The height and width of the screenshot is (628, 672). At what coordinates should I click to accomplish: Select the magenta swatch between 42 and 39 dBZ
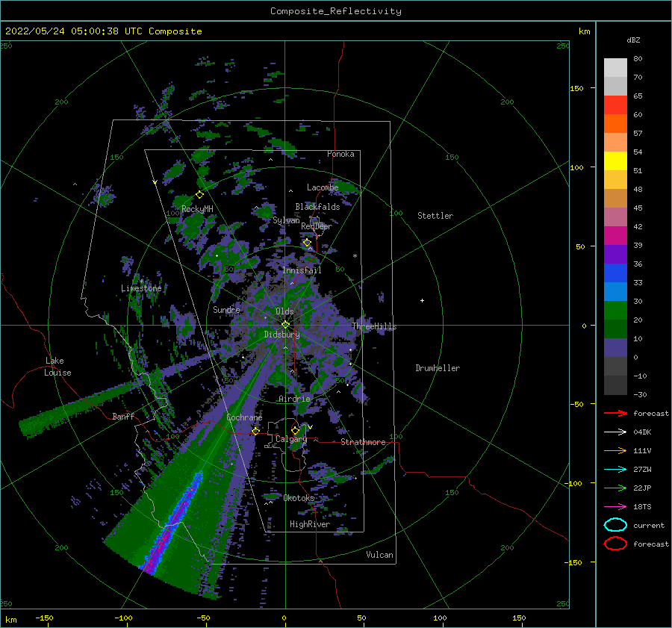pos(615,235)
